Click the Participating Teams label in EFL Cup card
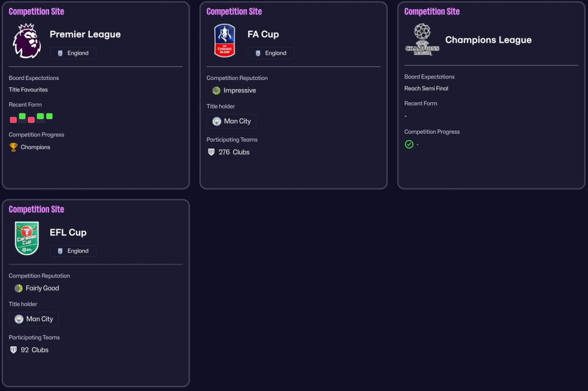 pyautogui.click(x=34, y=337)
